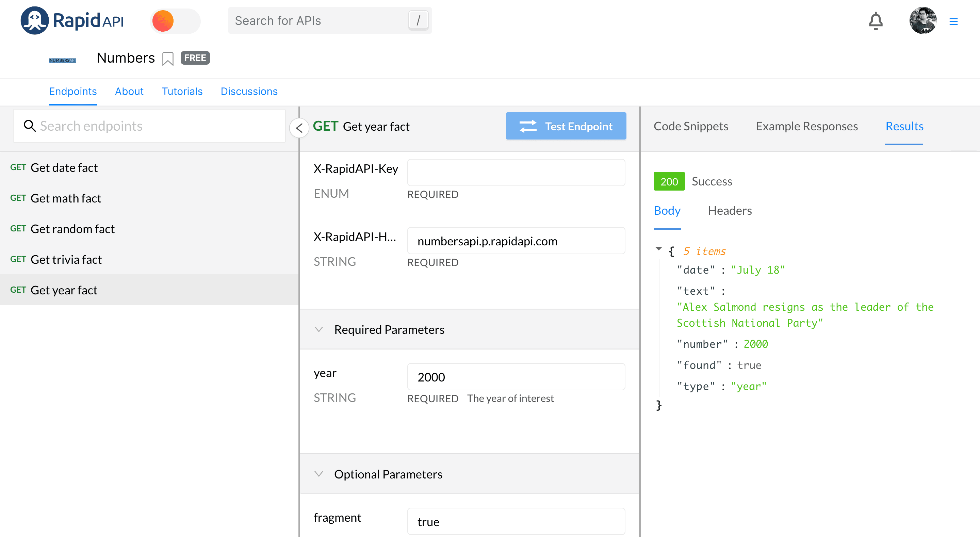Select the Get date fact endpoint
Image resolution: width=980 pixels, height=537 pixels.
[149, 167]
